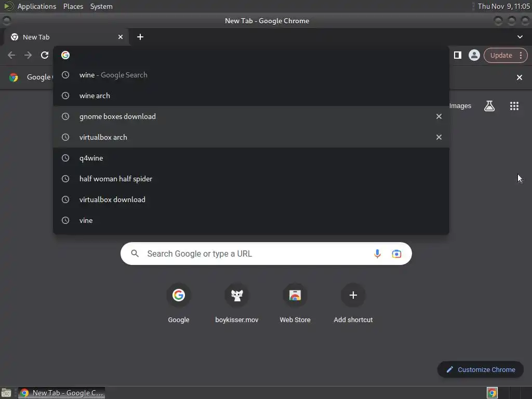532x399 pixels.
Task: Select the New Tab tab
Action: coord(66,37)
